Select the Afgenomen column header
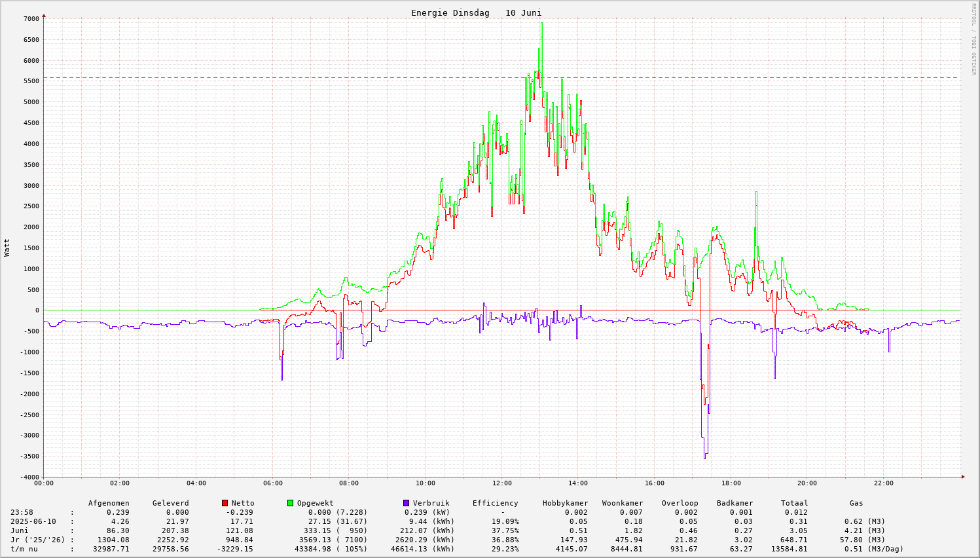 pos(109,503)
